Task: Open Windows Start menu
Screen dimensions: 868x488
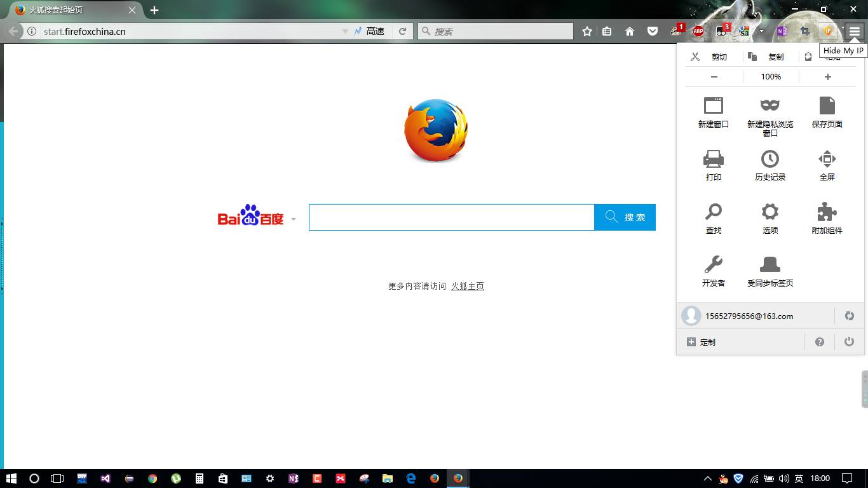Action: [11, 478]
